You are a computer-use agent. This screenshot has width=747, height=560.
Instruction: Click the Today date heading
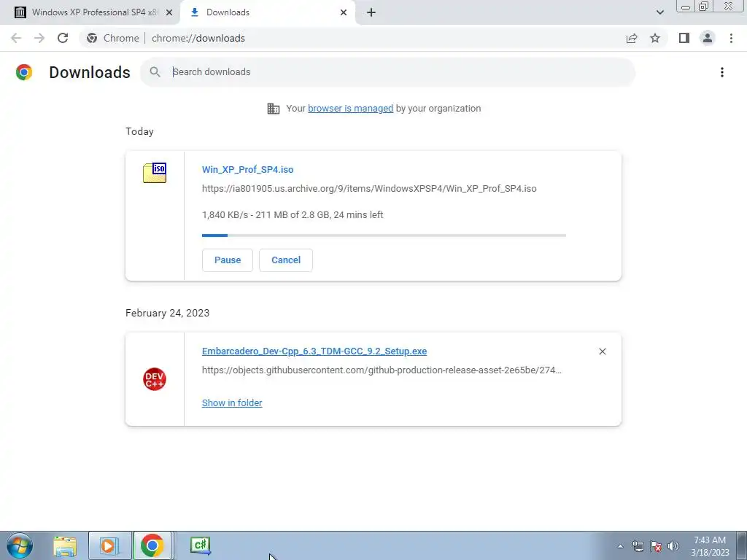click(x=139, y=131)
